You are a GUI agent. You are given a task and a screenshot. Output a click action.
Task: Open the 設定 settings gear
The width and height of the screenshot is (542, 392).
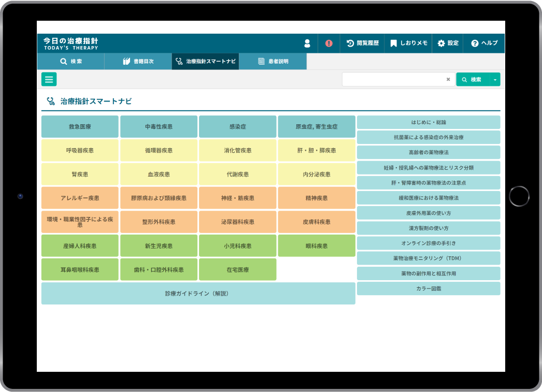pos(448,43)
